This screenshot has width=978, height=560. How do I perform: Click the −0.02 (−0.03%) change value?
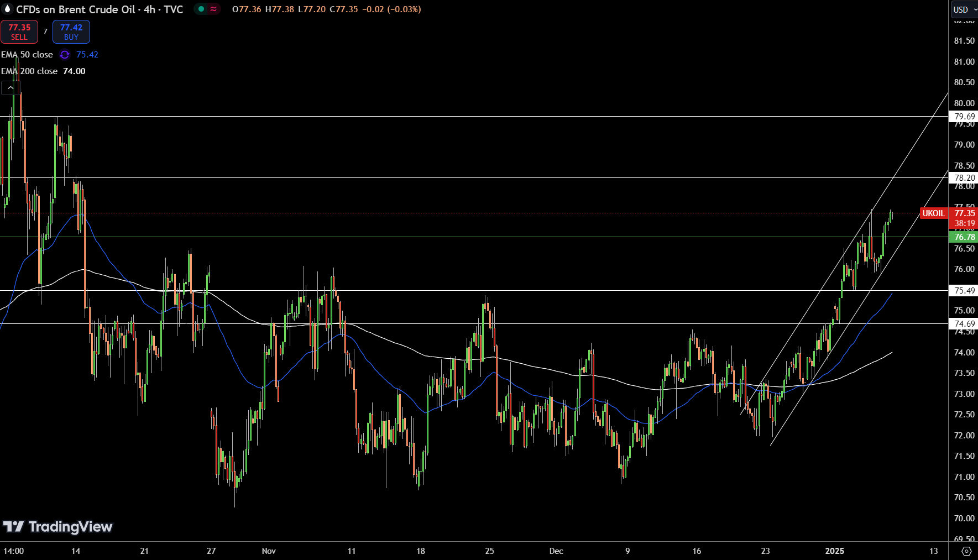tap(392, 9)
